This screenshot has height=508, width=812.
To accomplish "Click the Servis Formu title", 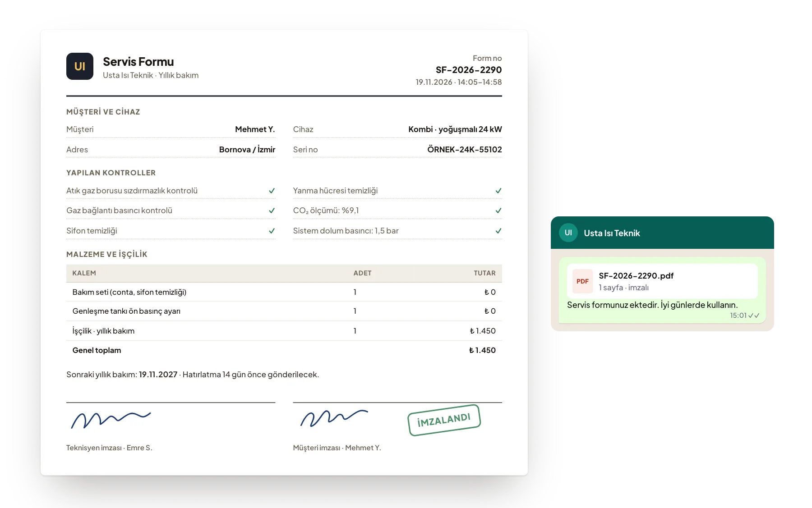I will [138, 62].
